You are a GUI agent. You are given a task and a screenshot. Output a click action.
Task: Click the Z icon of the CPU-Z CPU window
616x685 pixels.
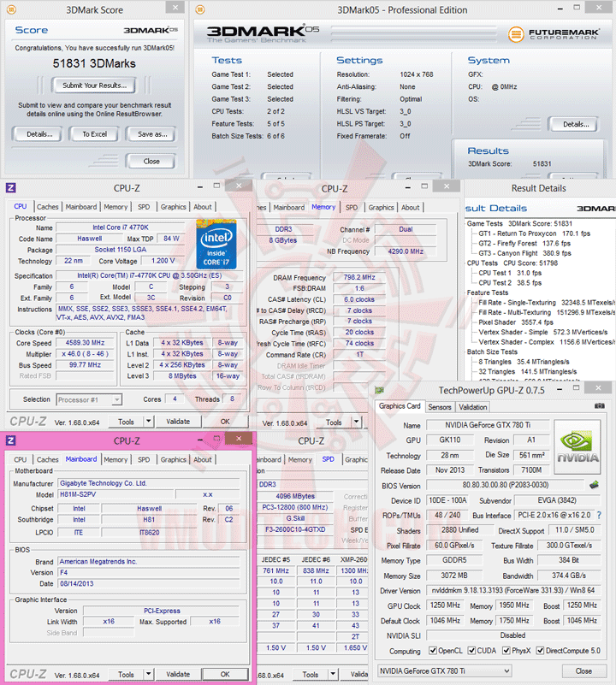[x=11, y=188]
